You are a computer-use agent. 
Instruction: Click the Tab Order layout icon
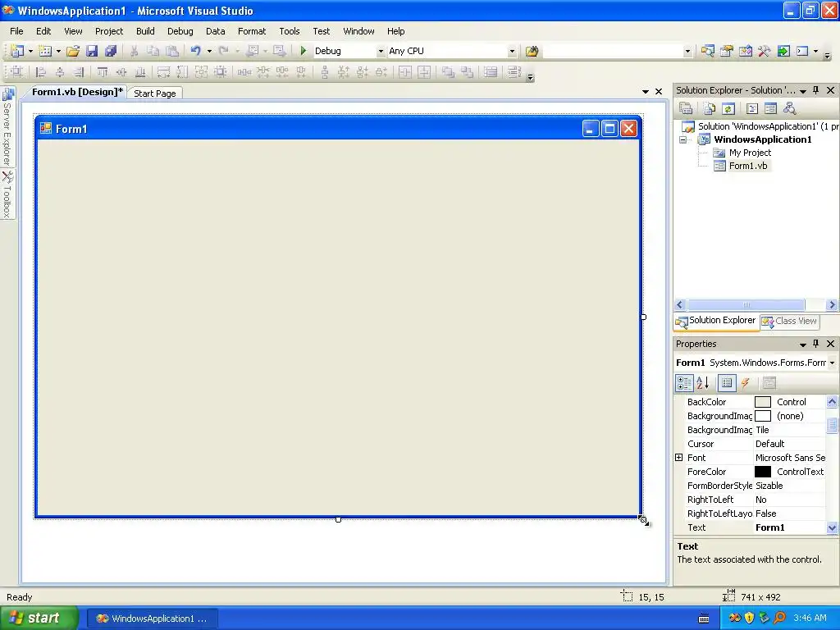click(514, 72)
